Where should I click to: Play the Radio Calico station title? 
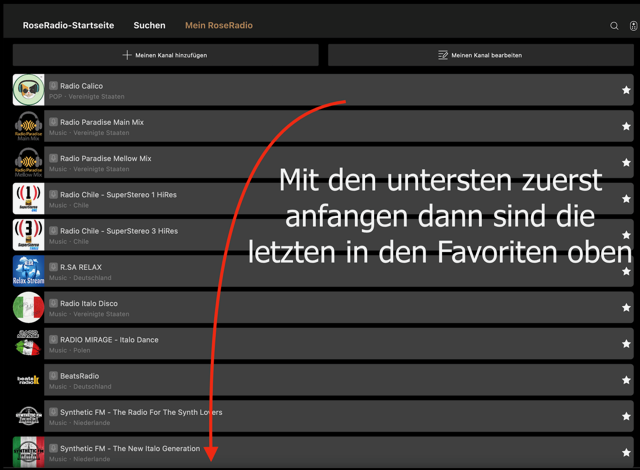pos(81,86)
